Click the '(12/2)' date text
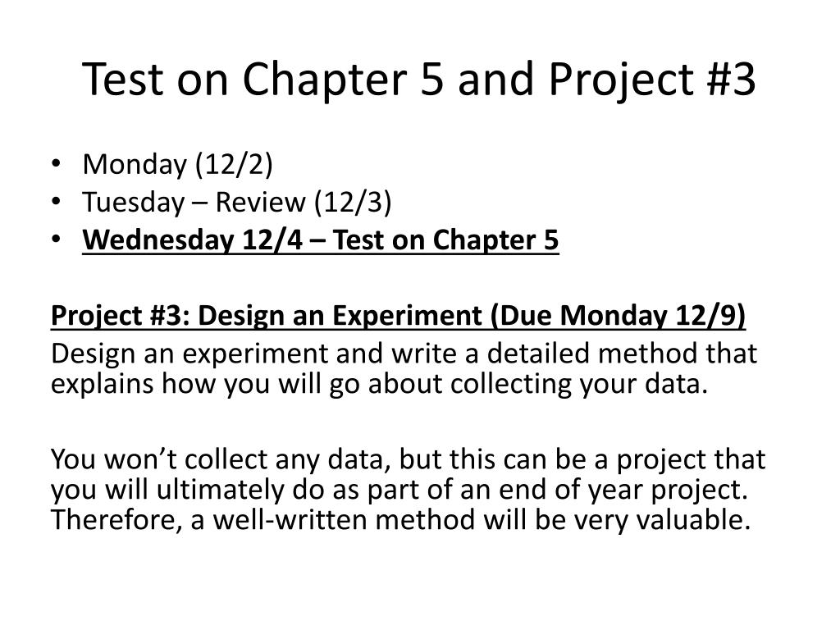 coord(234,164)
